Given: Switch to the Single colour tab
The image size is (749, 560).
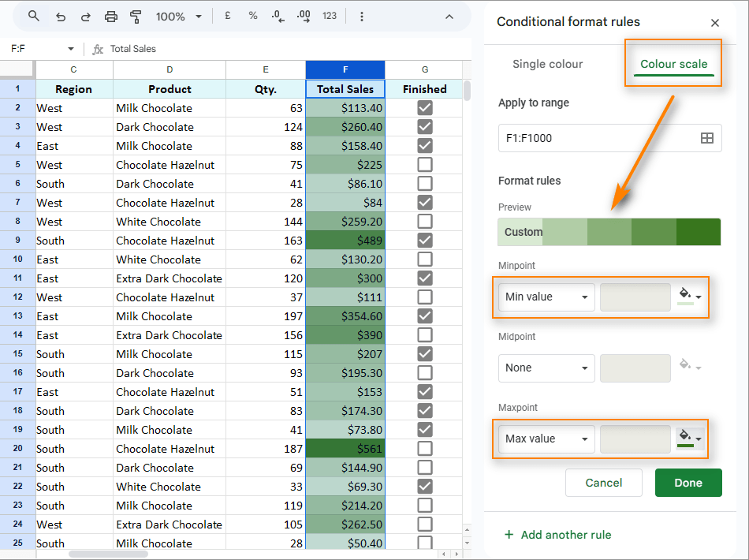Looking at the screenshot, I should 548,64.
